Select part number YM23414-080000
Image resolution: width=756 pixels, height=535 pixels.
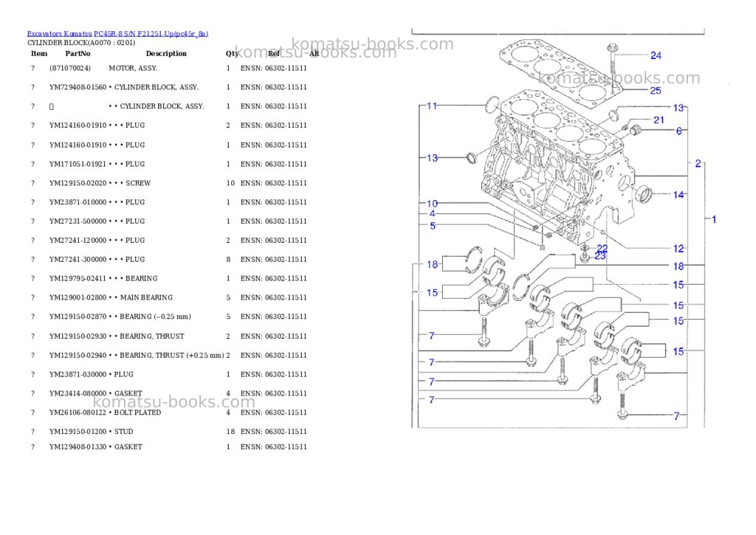point(78,394)
